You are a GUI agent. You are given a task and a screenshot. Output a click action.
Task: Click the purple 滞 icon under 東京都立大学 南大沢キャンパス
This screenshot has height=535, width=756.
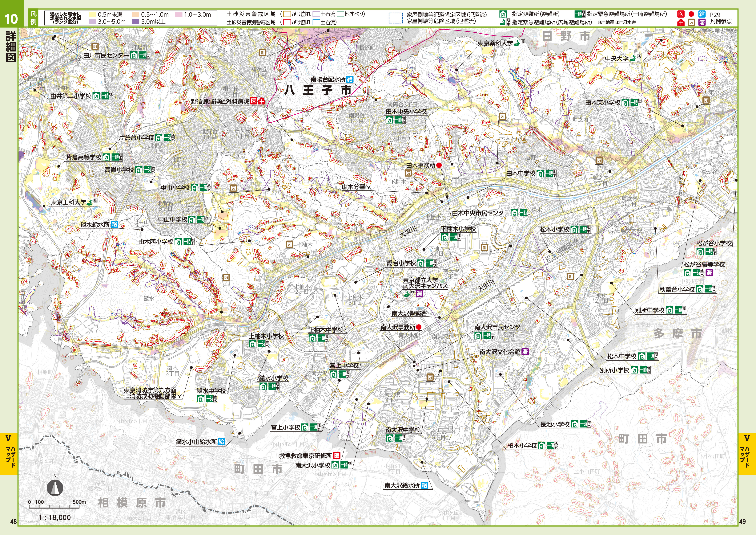click(x=419, y=294)
